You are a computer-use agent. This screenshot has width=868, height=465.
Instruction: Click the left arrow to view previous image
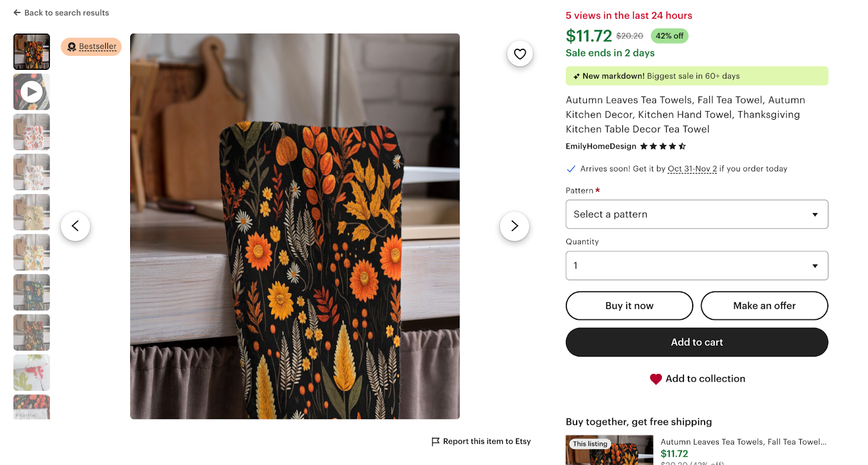75,226
